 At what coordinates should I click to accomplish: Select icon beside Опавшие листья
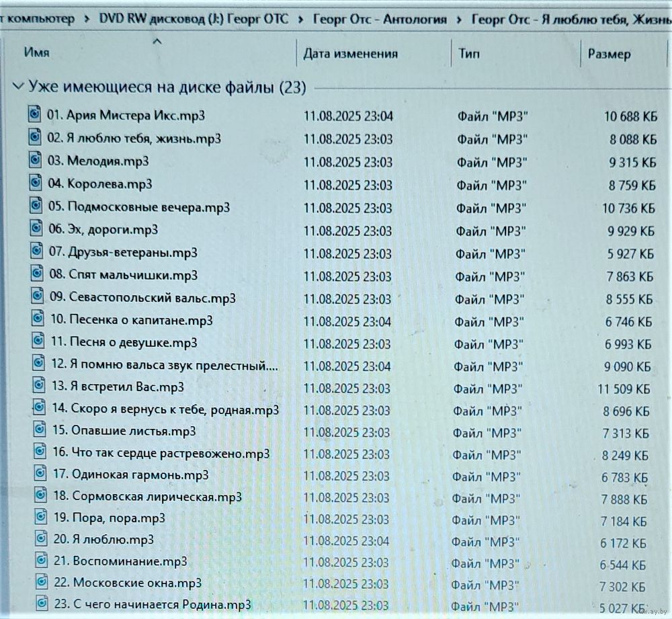40,429
